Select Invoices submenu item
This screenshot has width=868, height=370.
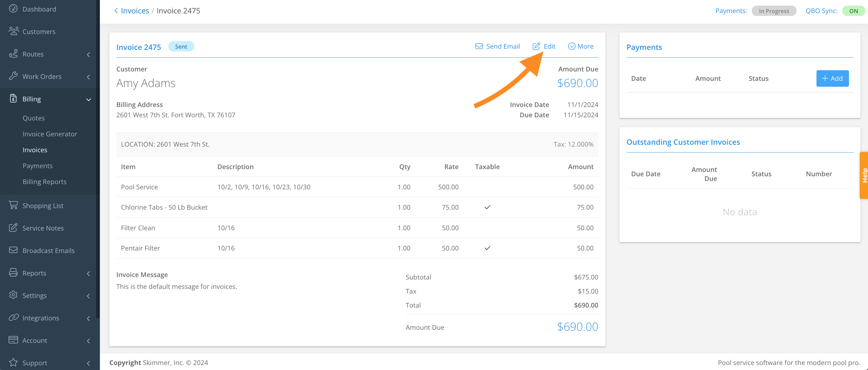point(35,150)
